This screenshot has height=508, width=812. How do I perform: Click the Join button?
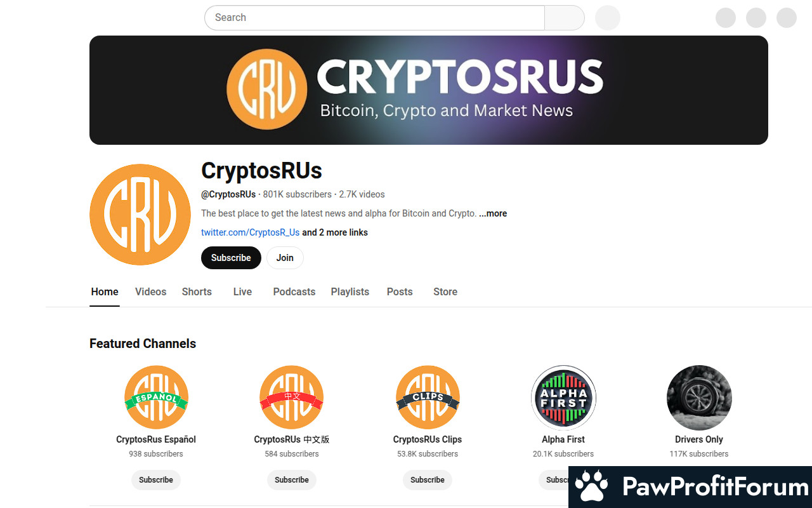(285, 258)
